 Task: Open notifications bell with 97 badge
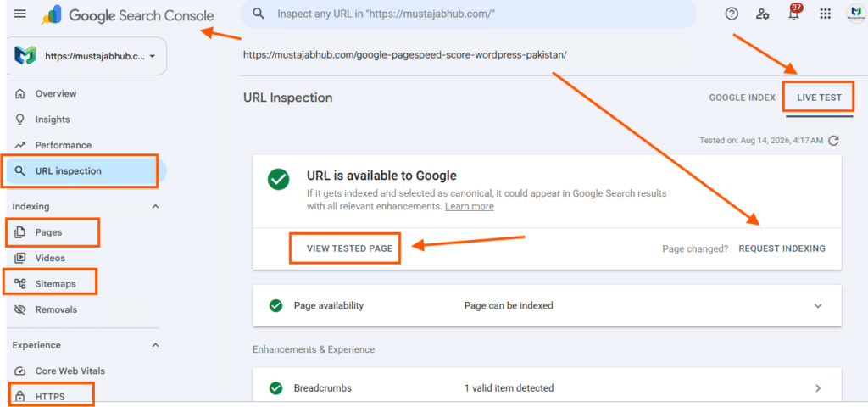[x=793, y=14]
